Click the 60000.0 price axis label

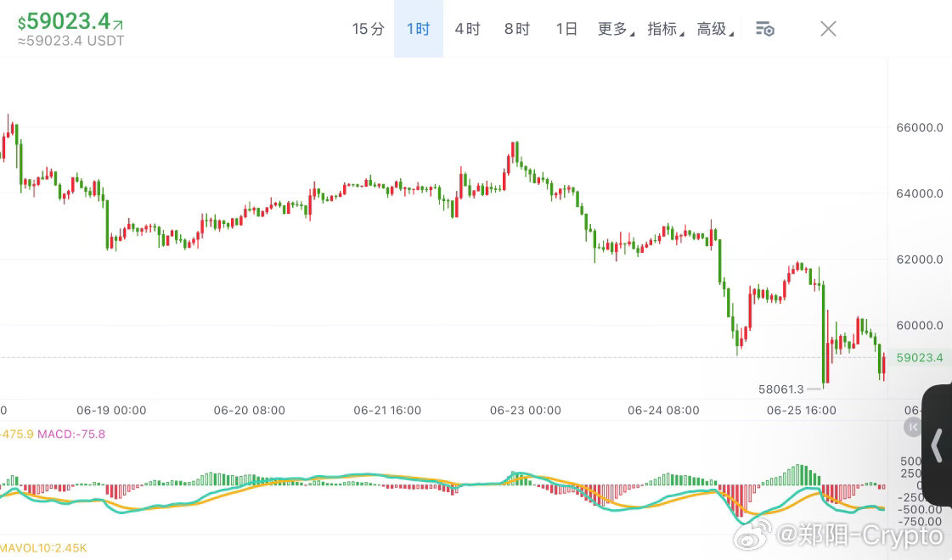pyautogui.click(x=919, y=325)
